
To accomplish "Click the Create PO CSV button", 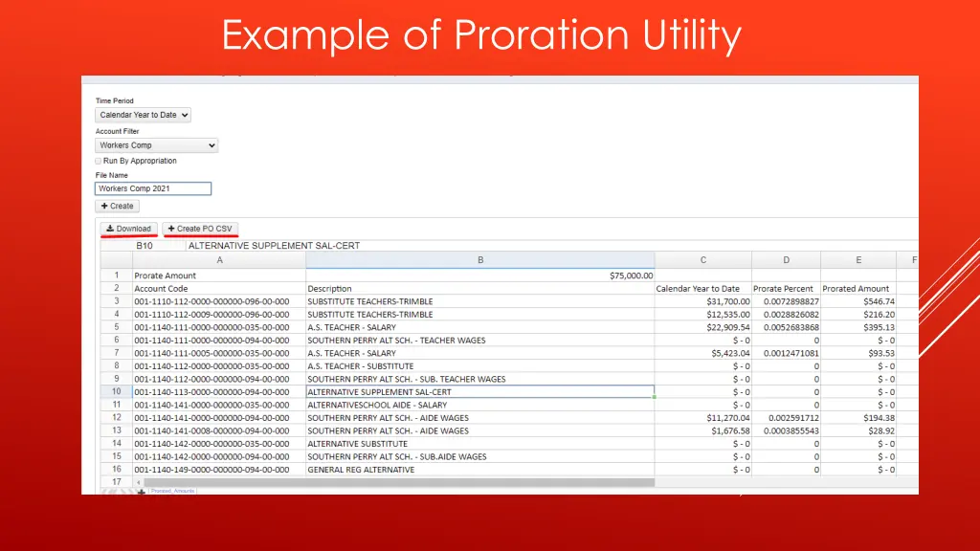I will pos(200,229).
